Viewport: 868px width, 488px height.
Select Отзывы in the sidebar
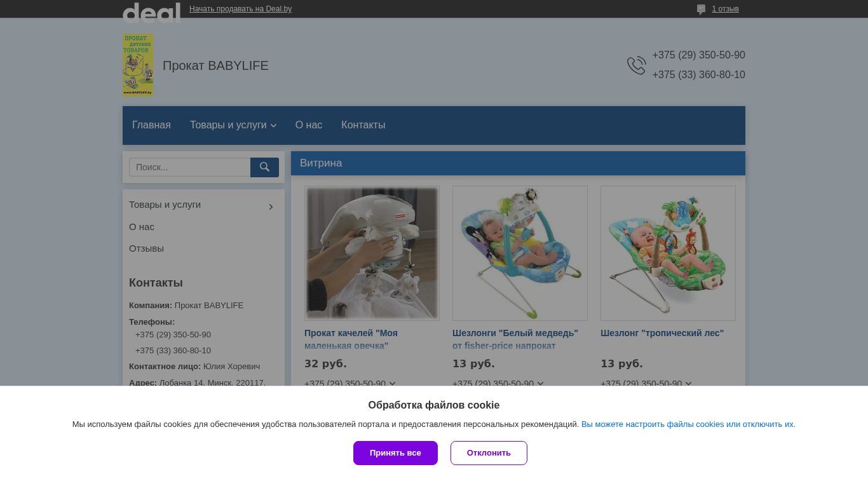coord(146,248)
